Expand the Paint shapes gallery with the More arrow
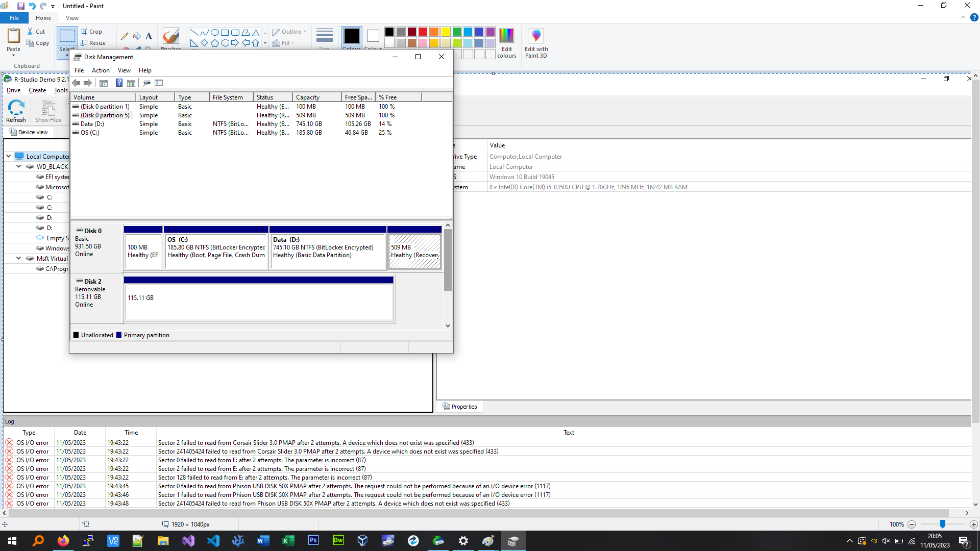Screen dimensions: 980x551 (265, 43)
